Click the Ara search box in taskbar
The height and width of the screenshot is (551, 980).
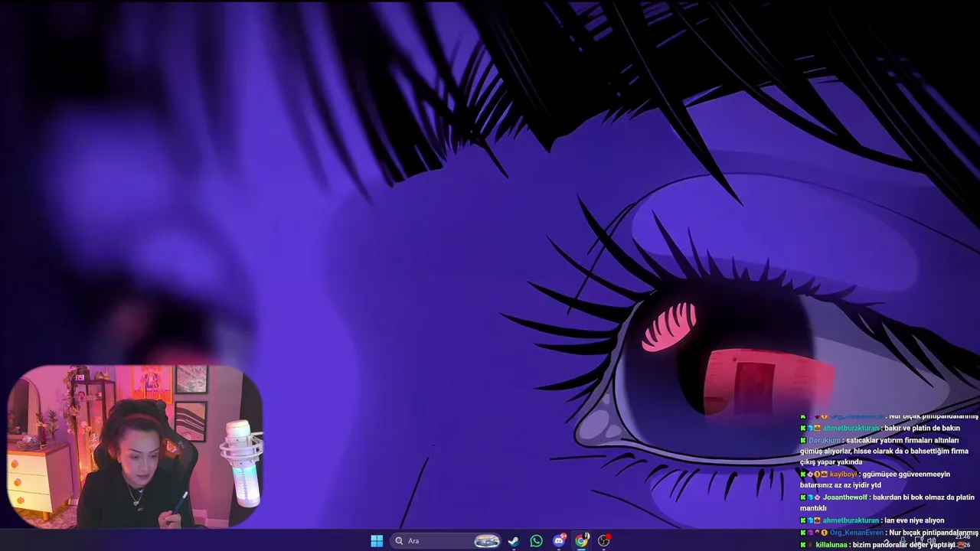click(x=446, y=541)
